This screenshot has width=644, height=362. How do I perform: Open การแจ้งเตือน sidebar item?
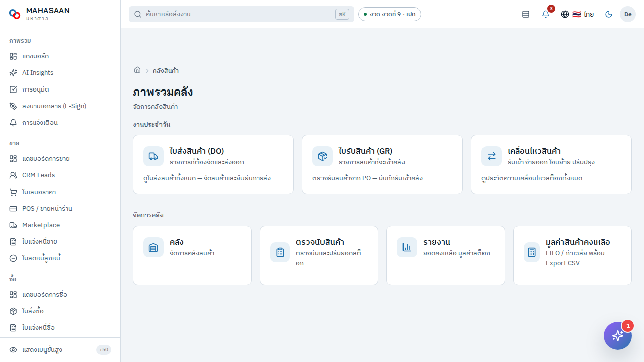pos(60,123)
